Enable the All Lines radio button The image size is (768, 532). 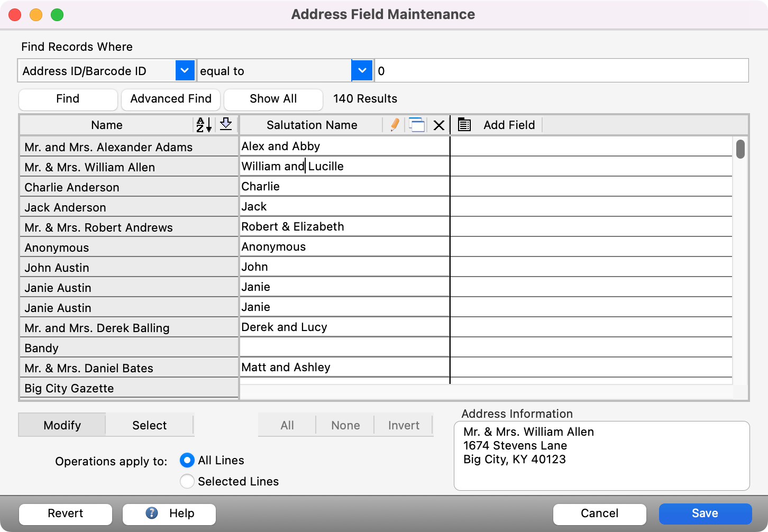click(x=187, y=460)
